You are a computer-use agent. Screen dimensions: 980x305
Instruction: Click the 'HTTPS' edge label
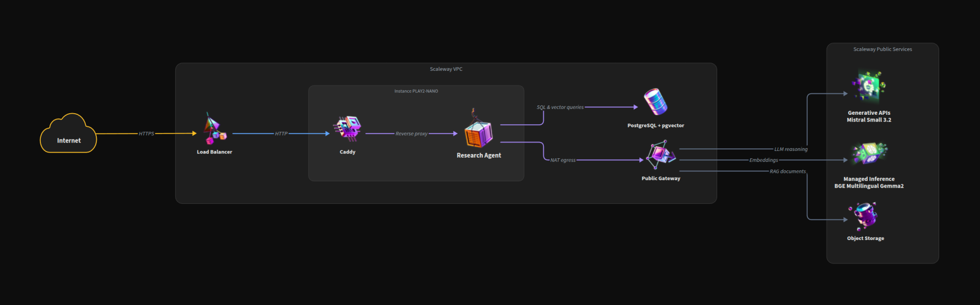click(147, 134)
